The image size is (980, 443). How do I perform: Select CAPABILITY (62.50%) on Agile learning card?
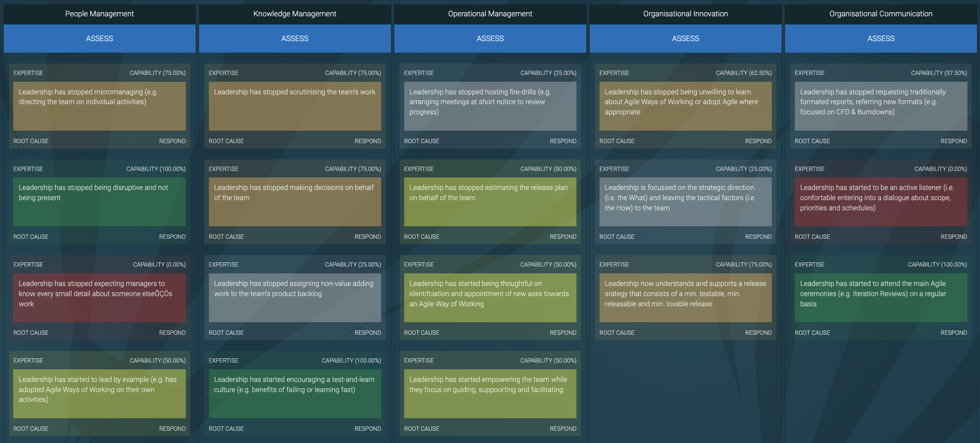click(x=743, y=73)
